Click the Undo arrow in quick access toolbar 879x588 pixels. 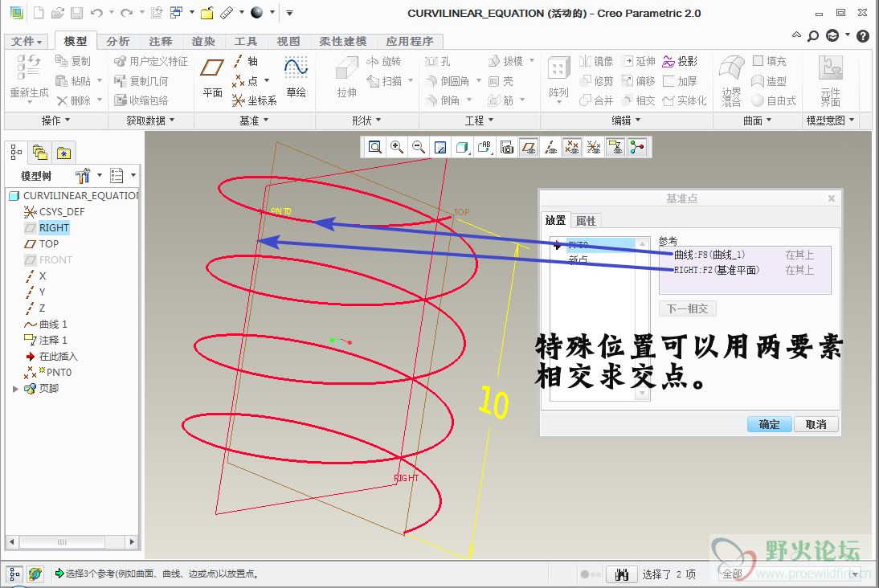[x=96, y=13]
